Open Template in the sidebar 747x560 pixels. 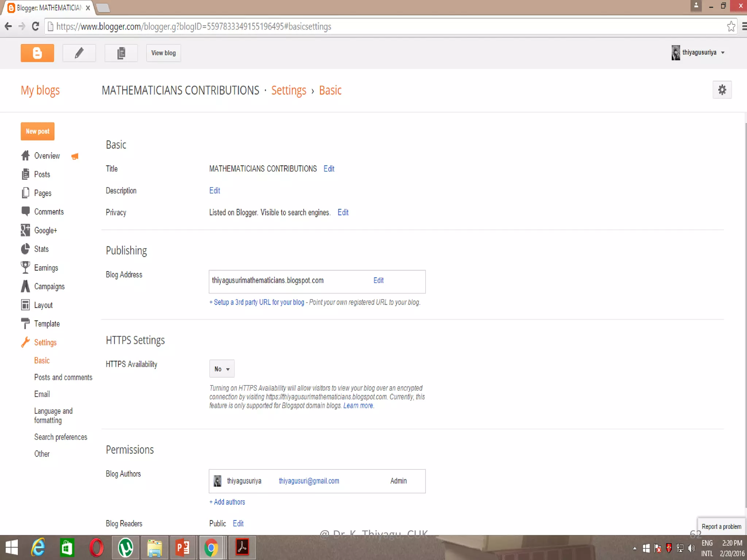[47, 324]
